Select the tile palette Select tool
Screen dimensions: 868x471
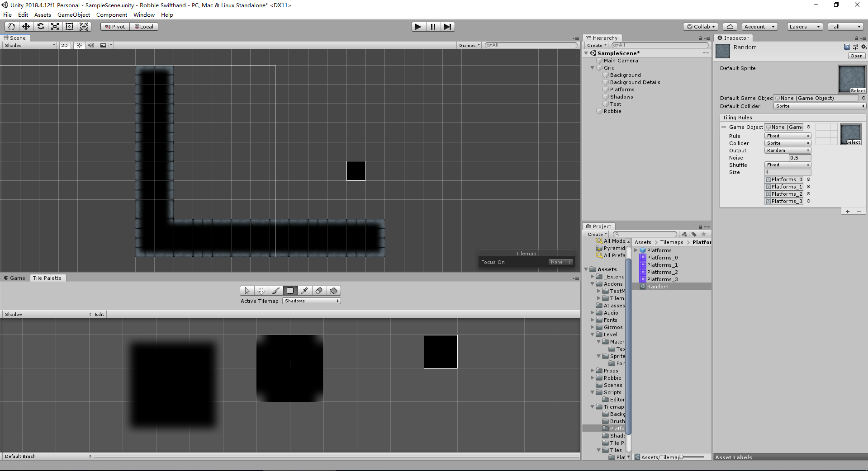247,291
